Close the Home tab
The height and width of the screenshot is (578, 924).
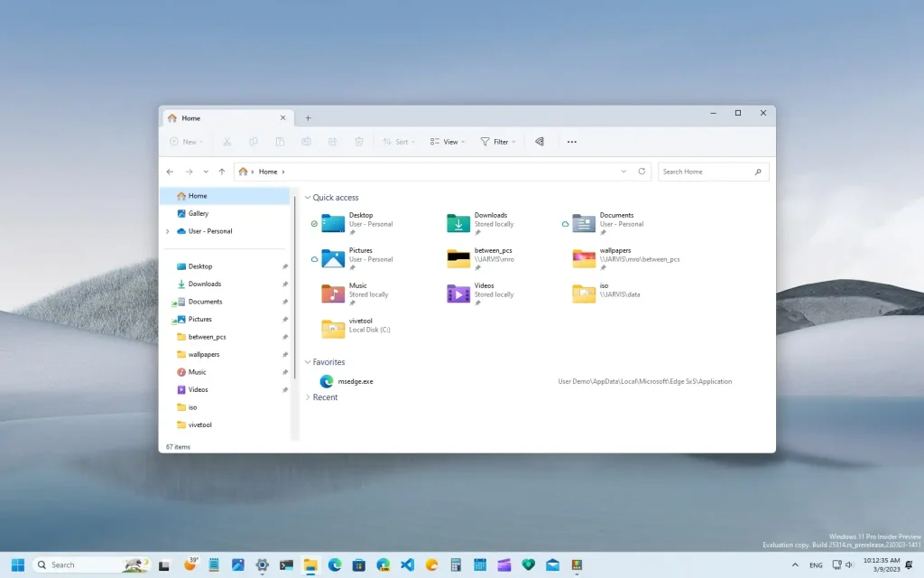pos(282,118)
